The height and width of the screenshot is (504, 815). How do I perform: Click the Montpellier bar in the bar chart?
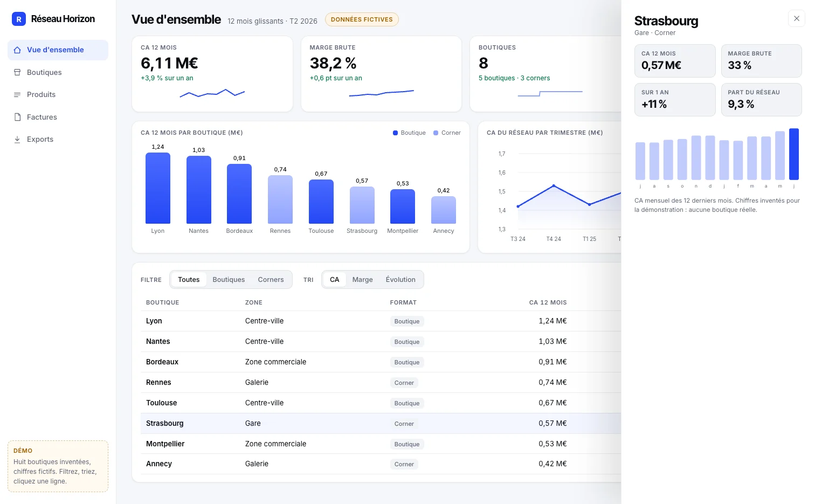403,206
